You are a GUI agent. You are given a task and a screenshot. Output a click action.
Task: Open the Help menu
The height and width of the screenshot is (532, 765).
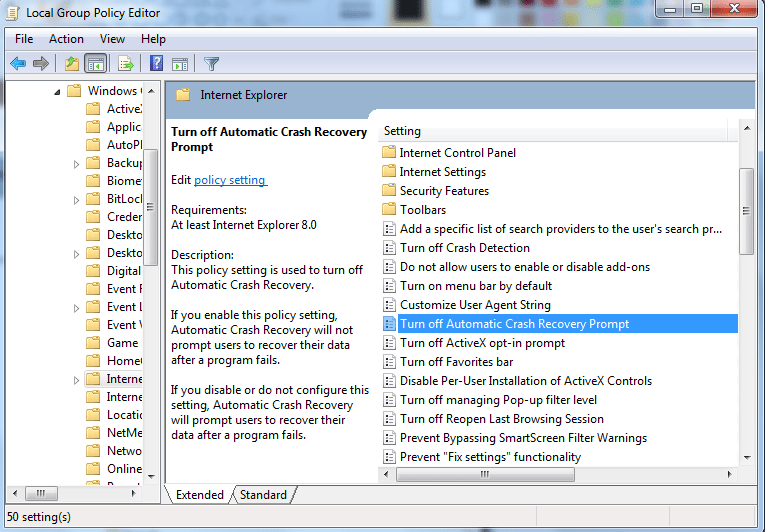pyautogui.click(x=153, y=39)
